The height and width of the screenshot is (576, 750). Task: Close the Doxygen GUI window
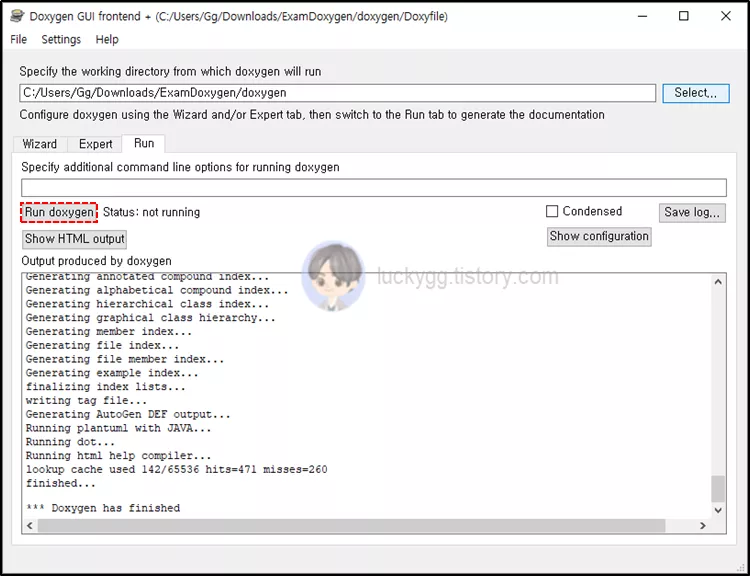[x=726, y=16]
